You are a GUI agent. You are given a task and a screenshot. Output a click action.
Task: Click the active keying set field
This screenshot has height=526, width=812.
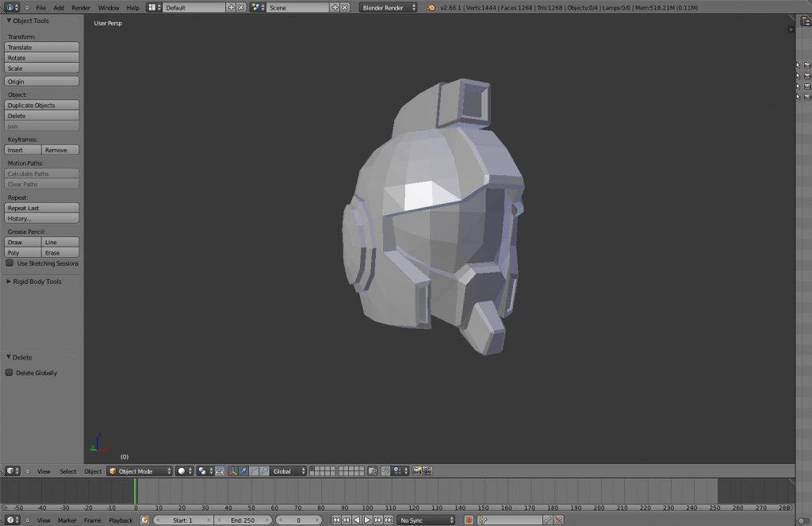click(x=510, y=520)
